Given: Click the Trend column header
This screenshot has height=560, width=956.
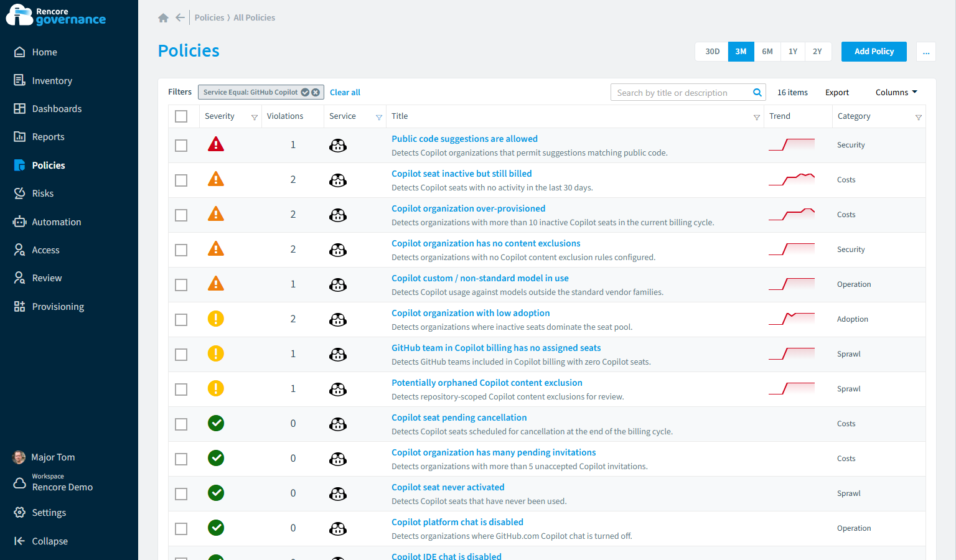Looking at the screenshot, I should pos(780,116).
